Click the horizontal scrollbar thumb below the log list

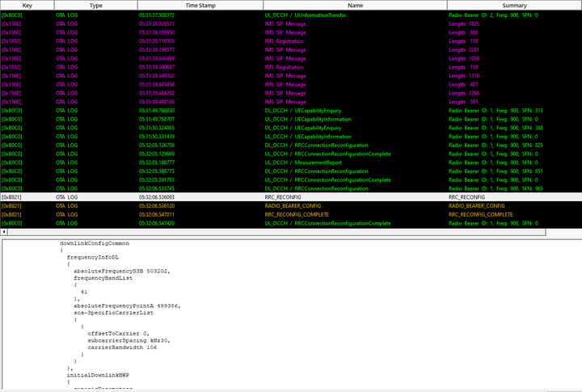[276, 232]
